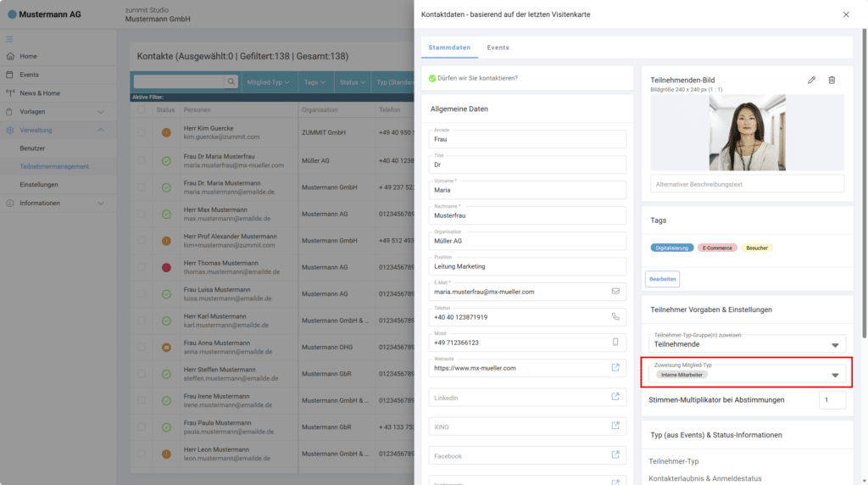868x485 pixels.
Task: Click the Digitalisierung blue tag
Action: coord(672,248)
